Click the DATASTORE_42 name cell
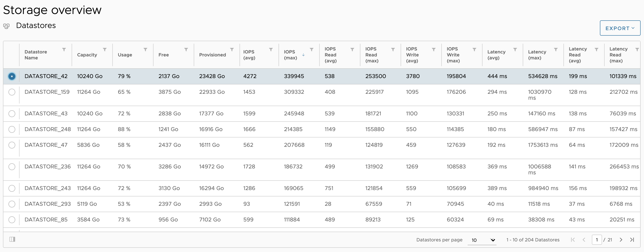 [x=46, y=76]
